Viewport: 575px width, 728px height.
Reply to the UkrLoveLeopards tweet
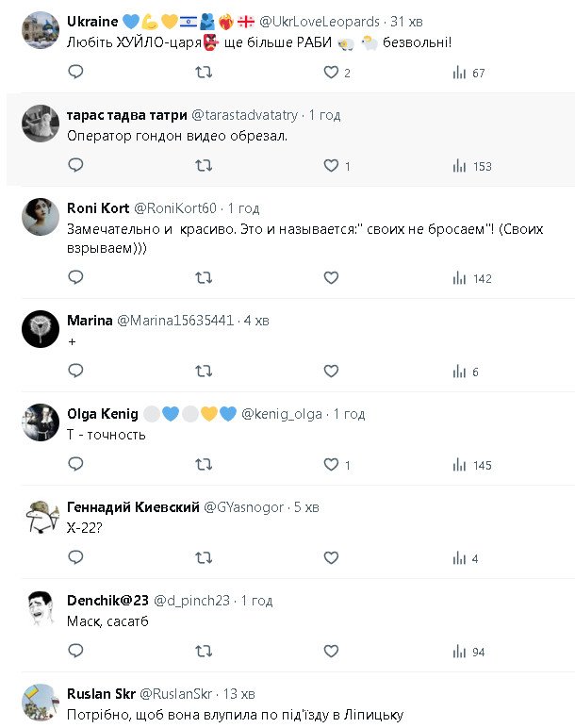click(76, 73)
